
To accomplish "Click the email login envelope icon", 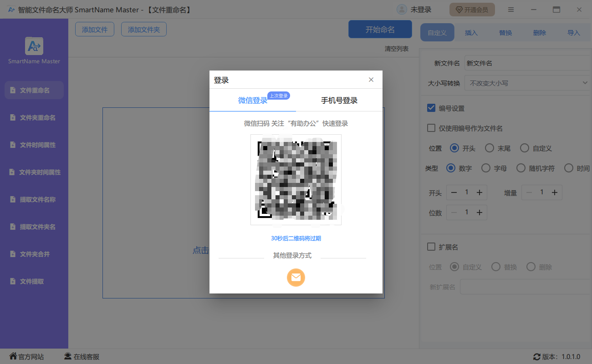I will point(296,278).
